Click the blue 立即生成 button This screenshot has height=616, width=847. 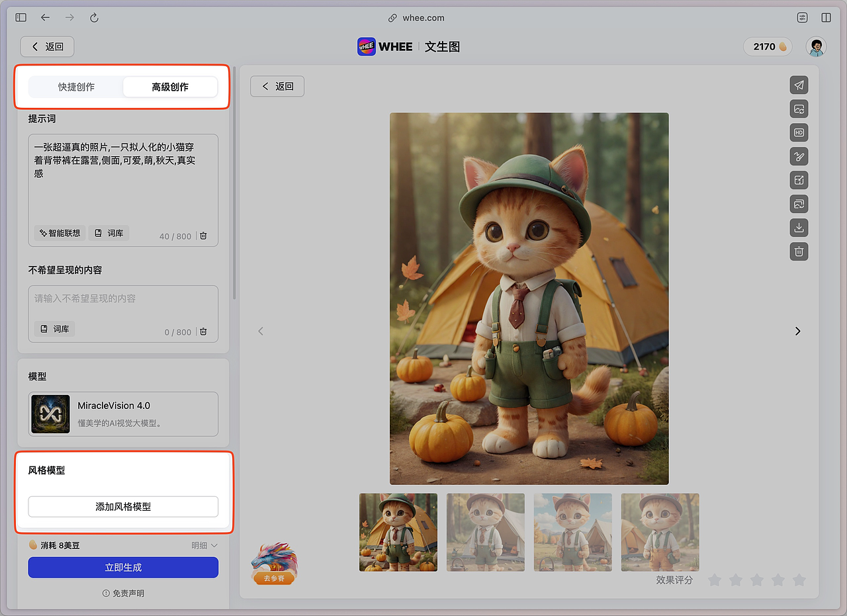click(x=123, y=568)
